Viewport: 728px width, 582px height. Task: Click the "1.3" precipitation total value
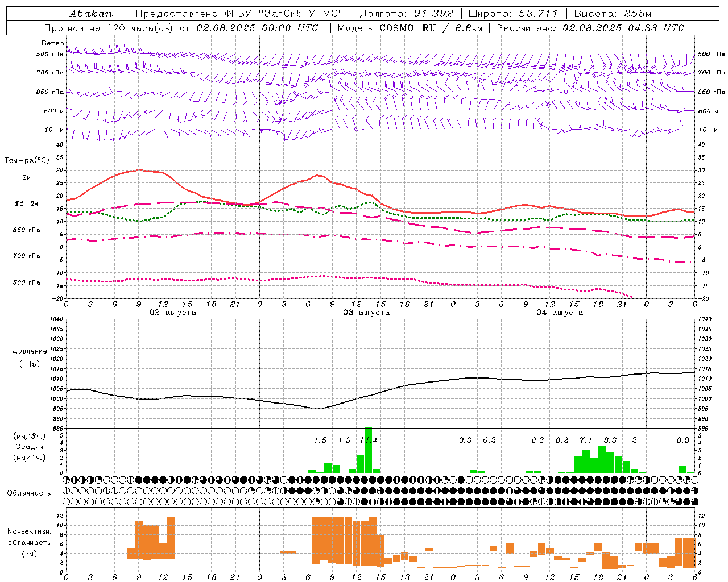pyautogui.click(x=344, y=440)
